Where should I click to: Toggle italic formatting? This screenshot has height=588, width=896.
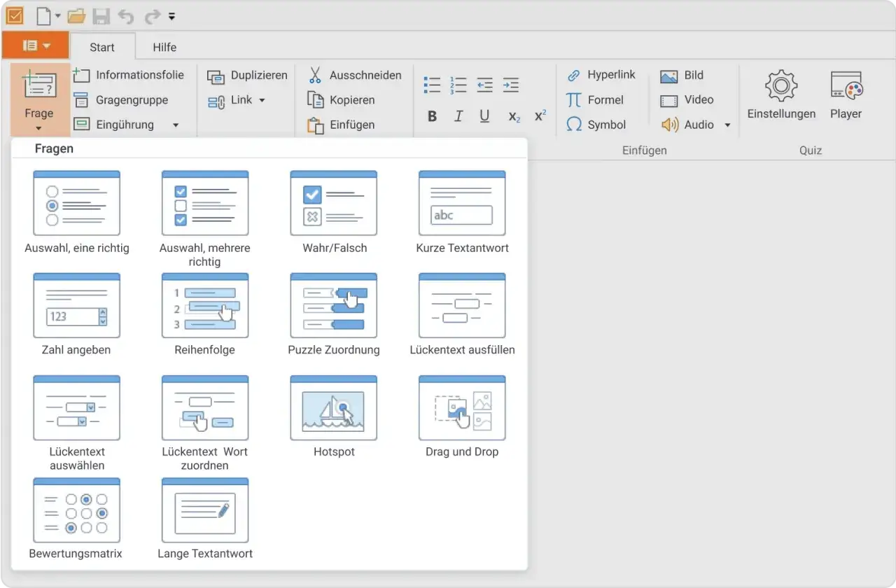(458, 116)
